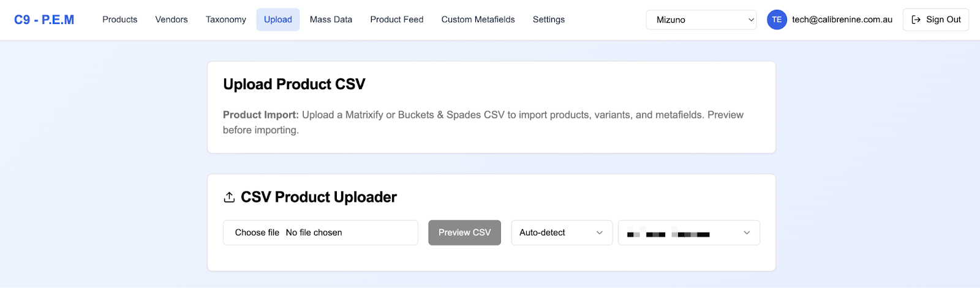Click Choose file to select CSV
Screen dimensions: 980x288
257,232
